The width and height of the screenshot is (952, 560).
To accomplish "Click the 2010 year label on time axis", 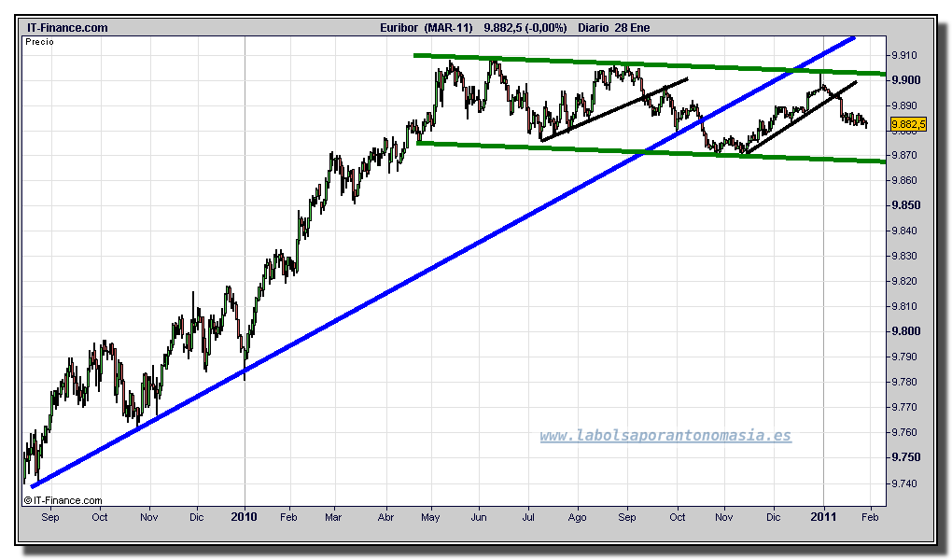I will [245, 517].
